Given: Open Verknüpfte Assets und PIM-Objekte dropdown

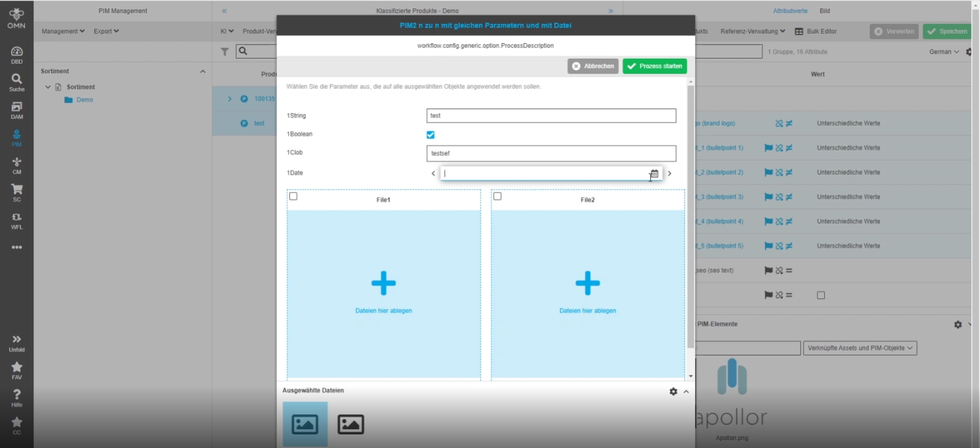Looking at the screenshot, I should tap(860, 348).
